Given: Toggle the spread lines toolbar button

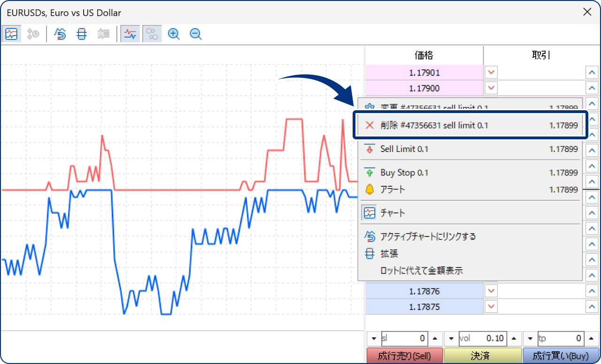Looking at the screenshot, I should 130,34.
